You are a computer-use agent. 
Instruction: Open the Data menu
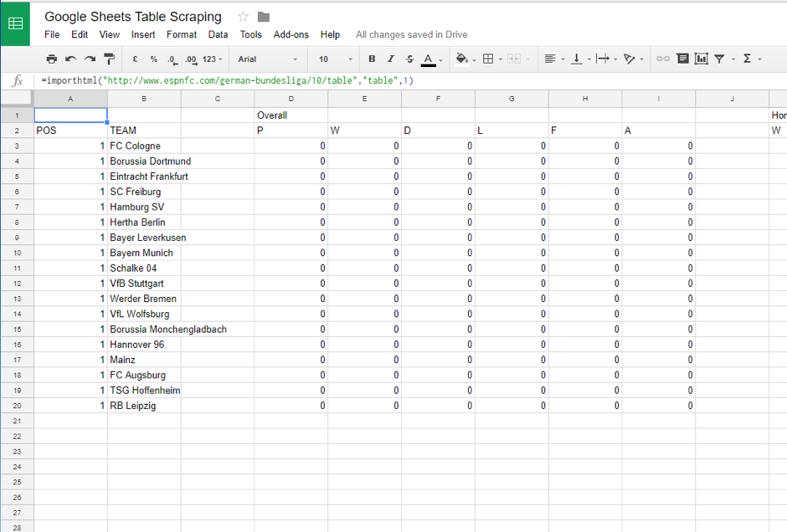click(219, 34)
